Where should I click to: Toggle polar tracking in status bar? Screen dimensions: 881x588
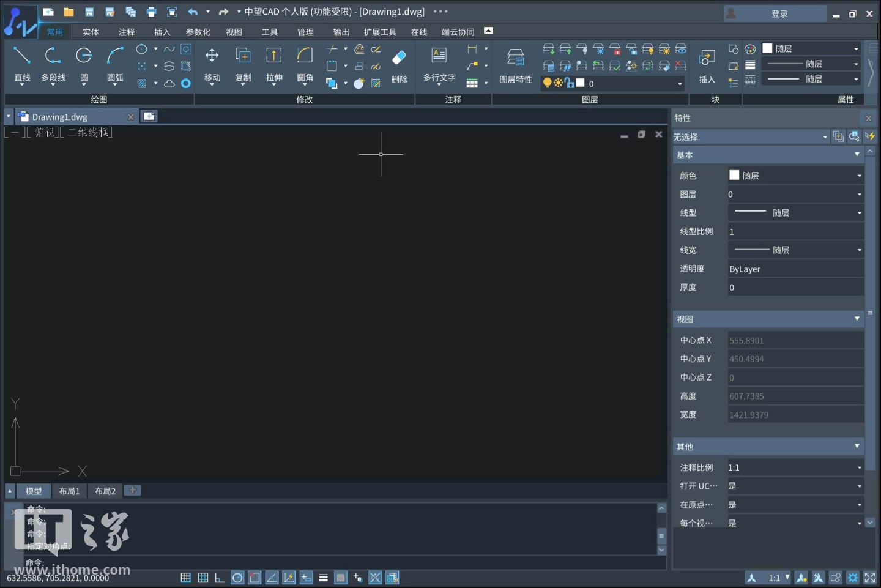click(237, 578)
